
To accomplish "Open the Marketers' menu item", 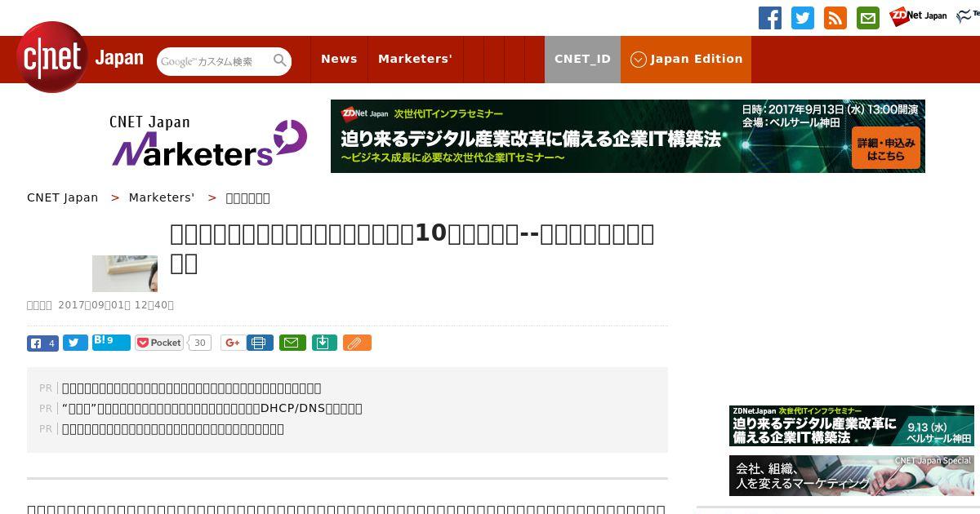I will [415, 59].
